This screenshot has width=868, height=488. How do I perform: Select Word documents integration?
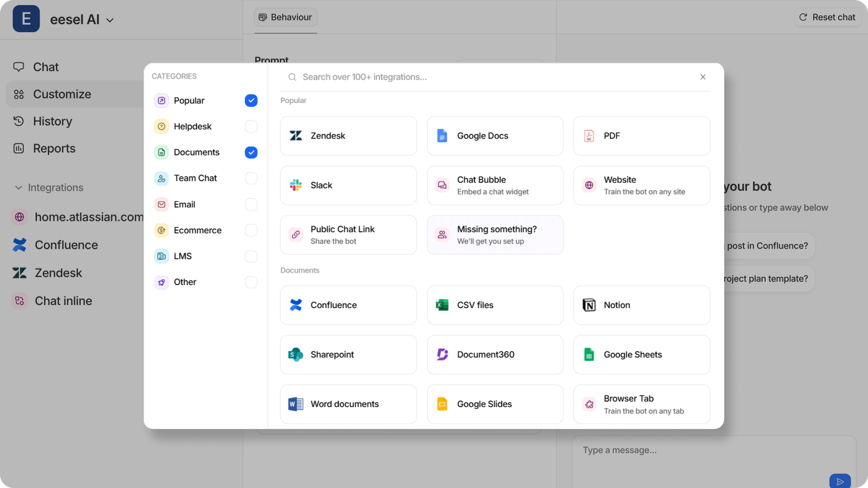pos(348,404)
